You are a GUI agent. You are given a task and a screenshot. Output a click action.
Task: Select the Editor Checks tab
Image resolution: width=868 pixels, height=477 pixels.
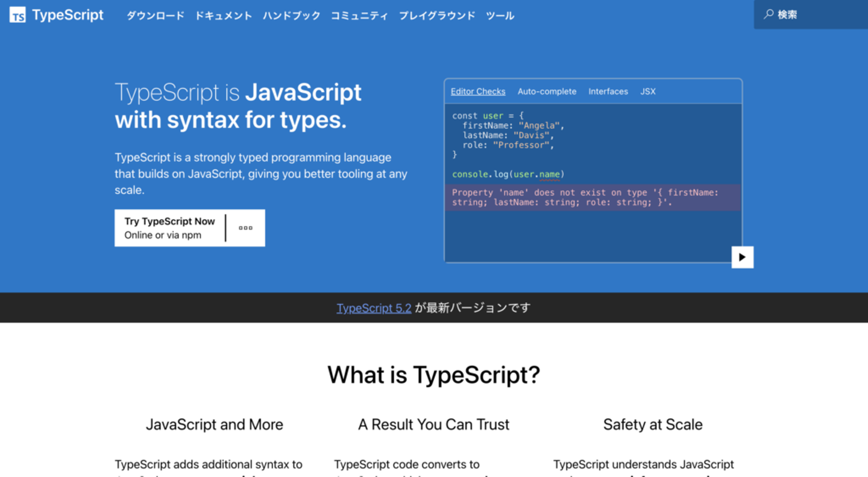coord(478,92)
